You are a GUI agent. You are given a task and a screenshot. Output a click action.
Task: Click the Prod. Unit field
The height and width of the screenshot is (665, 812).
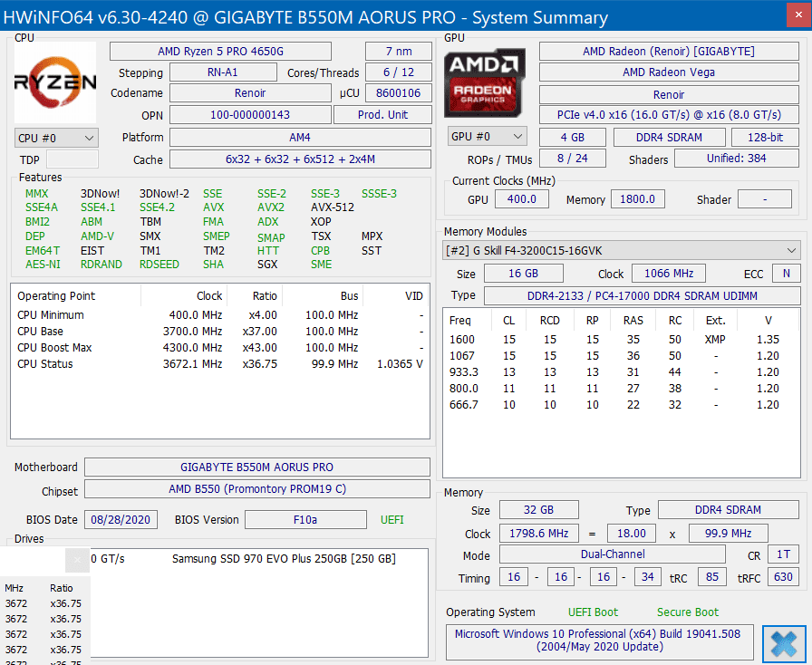(382, 114)
